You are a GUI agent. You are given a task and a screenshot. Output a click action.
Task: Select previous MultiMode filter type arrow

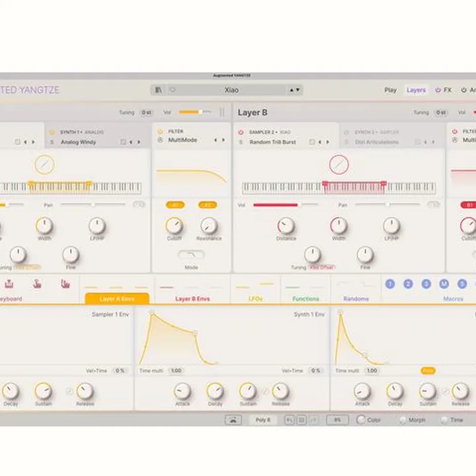tap(216, 140)
